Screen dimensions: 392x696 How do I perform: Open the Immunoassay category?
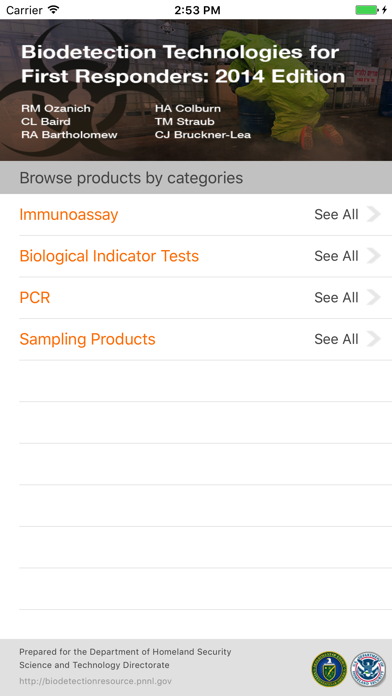pyautogui.click(x=69, y=215)
